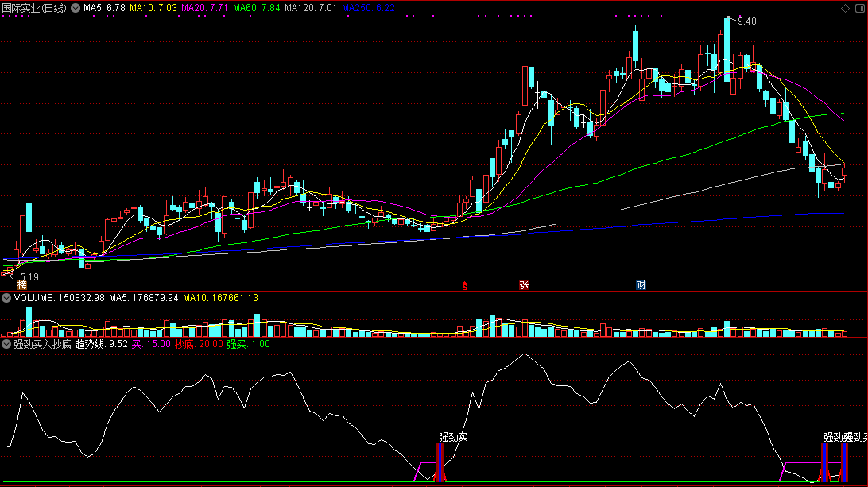Click the green MA60: 7.84 label

coord(256,8)
